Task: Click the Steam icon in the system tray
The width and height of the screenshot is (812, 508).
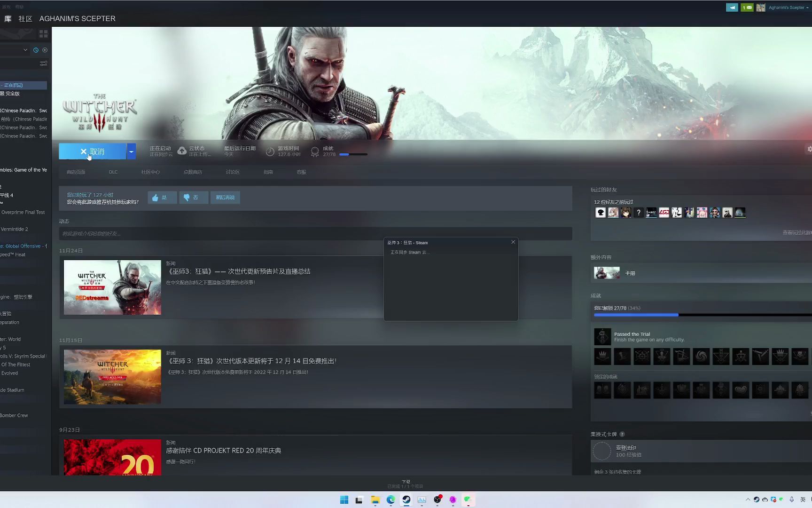Action: (x=757, y=500)
